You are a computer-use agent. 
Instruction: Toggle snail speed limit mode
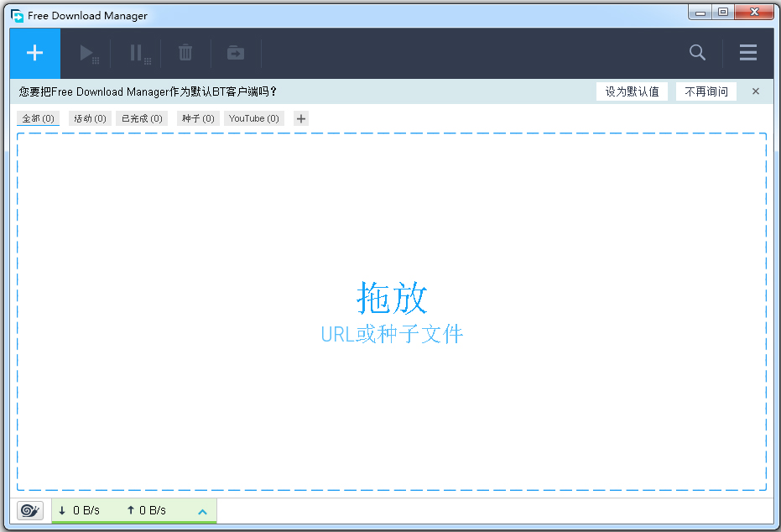(x=30, y=510)
